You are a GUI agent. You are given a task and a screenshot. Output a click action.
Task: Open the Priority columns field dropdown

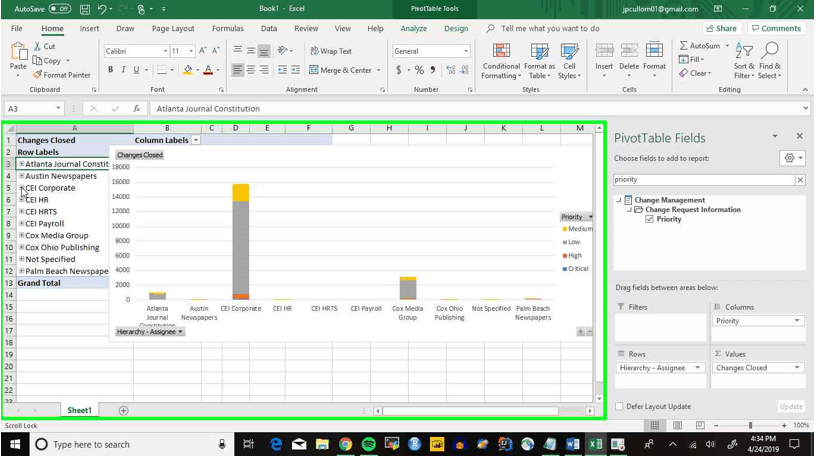click(797, 321)
